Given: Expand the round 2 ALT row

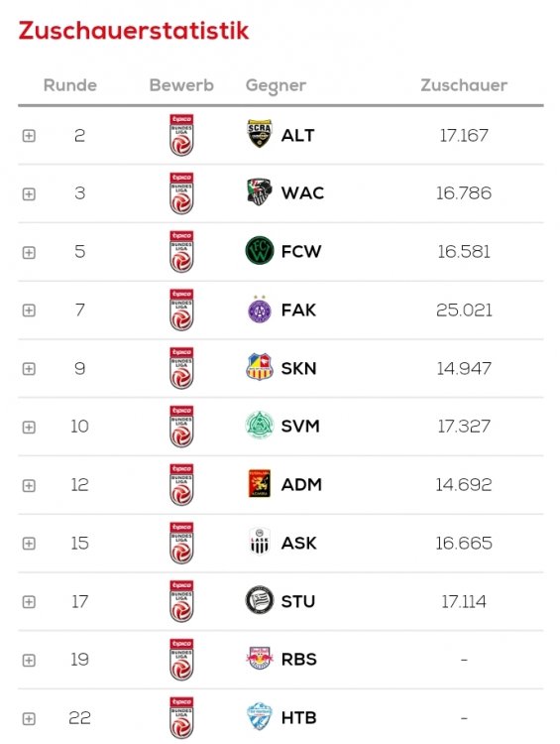Looking at the screenshot, I should pos(29,136).
